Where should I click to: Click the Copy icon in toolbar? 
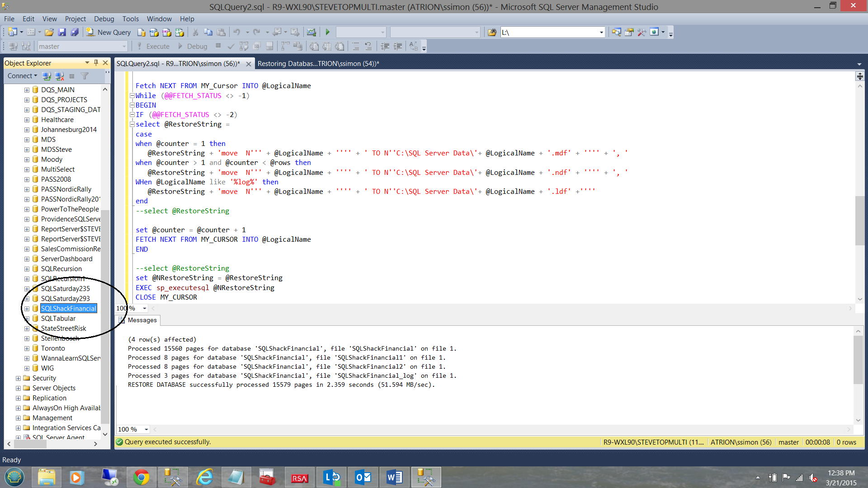click(208, 32)
